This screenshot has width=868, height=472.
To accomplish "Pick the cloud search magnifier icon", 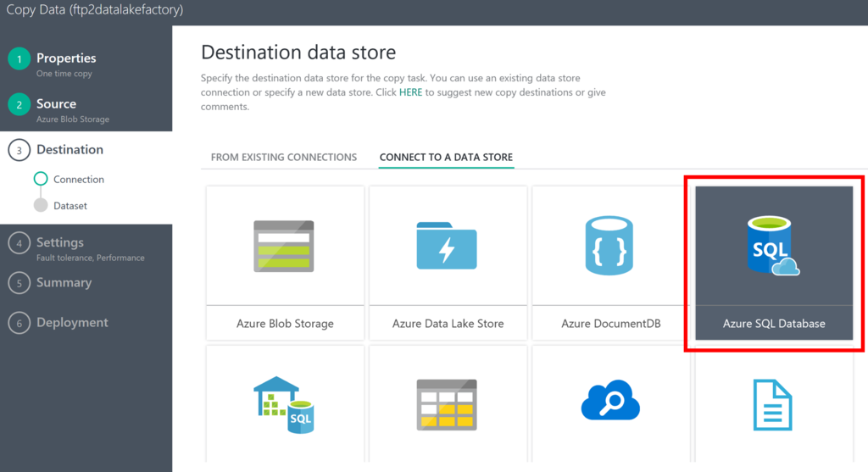I will point(610,400).
